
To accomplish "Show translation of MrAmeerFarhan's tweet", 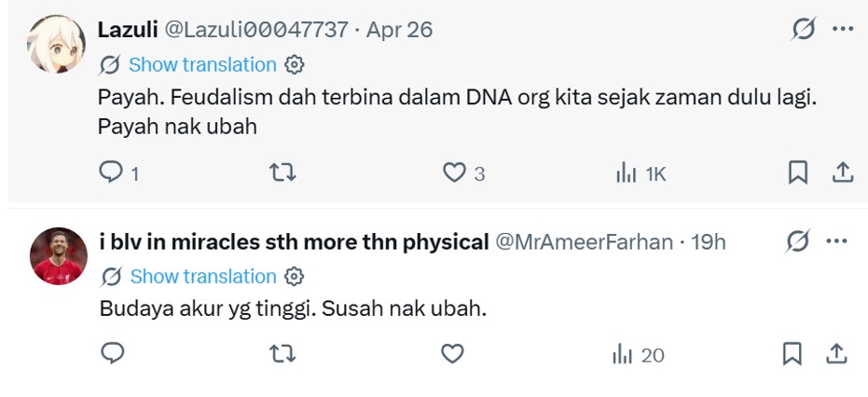I will tap(203, 277).
